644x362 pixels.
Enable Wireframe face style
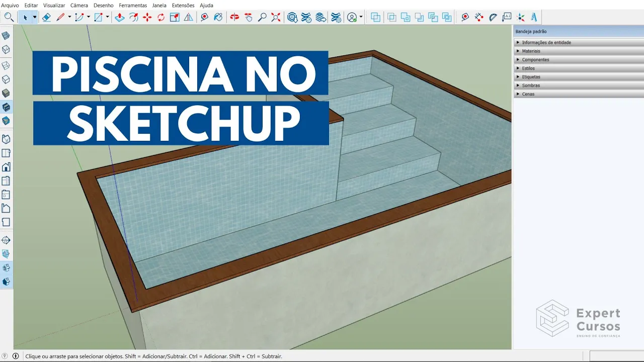[6, 66]
